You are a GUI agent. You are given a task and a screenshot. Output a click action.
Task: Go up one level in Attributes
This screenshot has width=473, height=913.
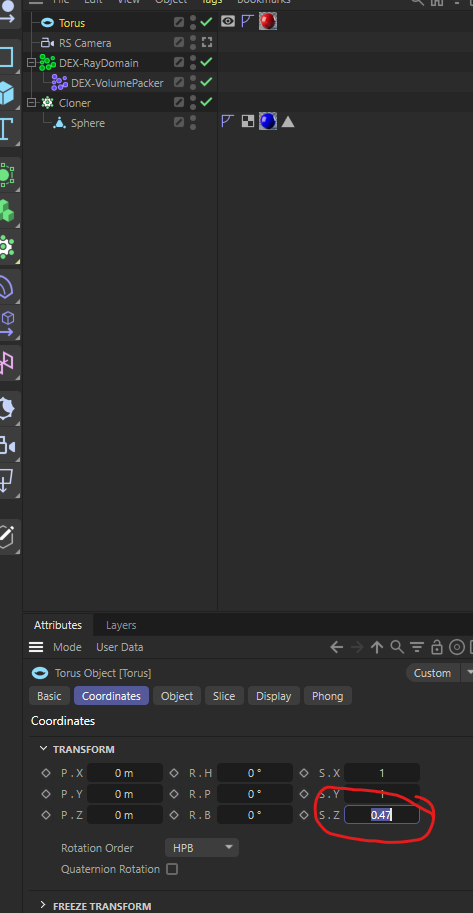coord(377,647)
